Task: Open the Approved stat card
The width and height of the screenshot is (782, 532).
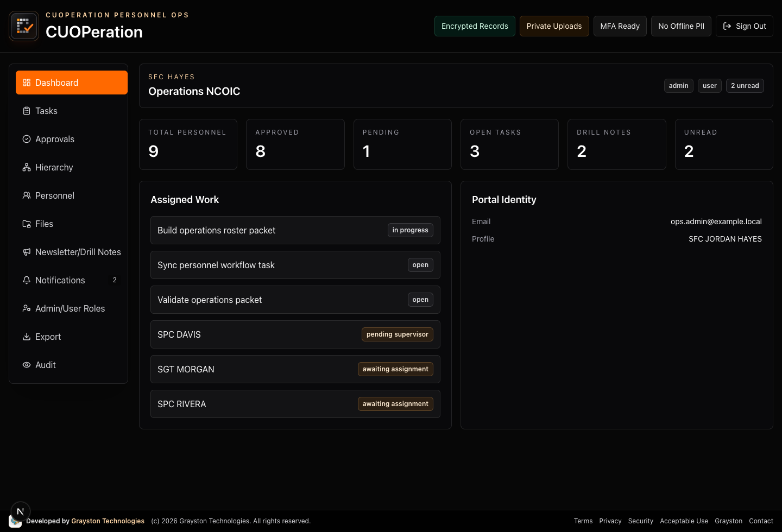Action: [295, 144]
